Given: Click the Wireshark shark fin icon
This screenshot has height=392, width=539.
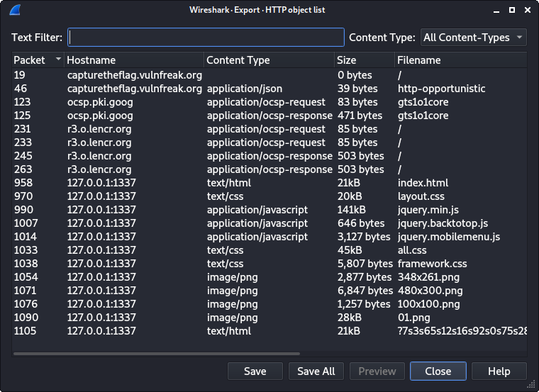Looking at the screenshot, I should (x=15, y=10).
